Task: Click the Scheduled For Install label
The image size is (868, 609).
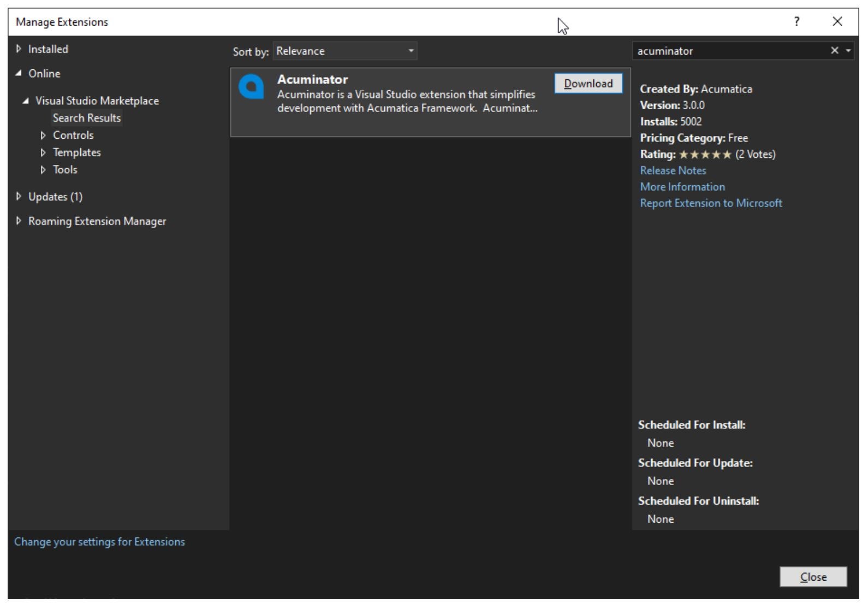Action: point(692,425)
